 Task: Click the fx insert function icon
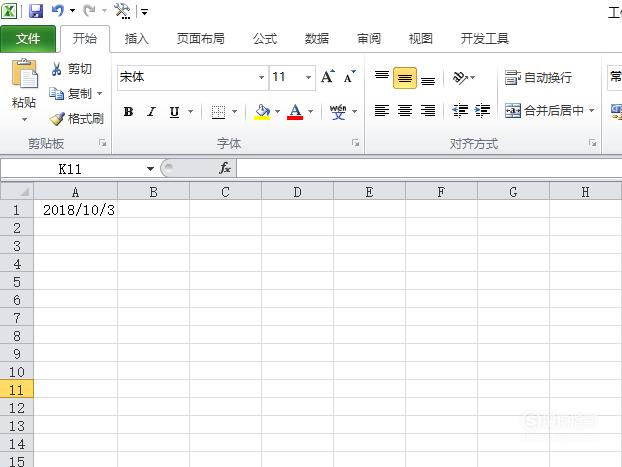pyautogui.click(x=225, y=168)
